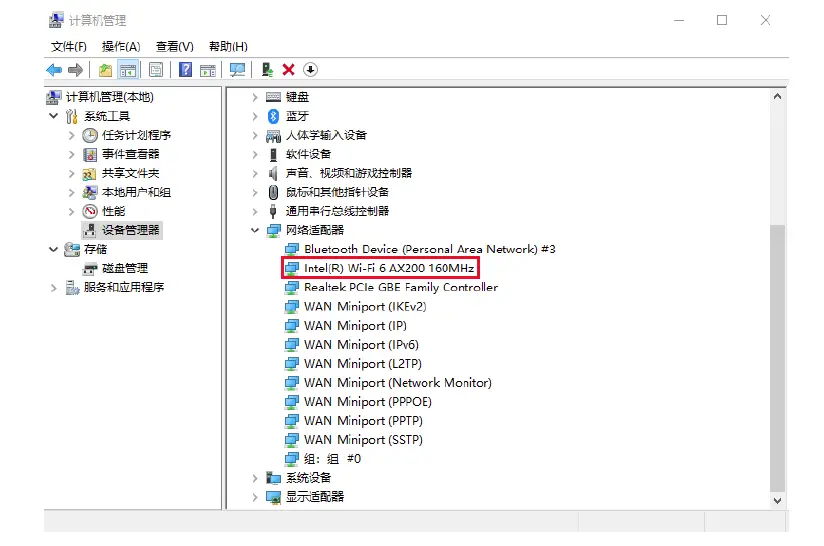This screenshot has height=546, width=824.
Task: Open the Properties toolbar icon
Action: pos(156,69)
